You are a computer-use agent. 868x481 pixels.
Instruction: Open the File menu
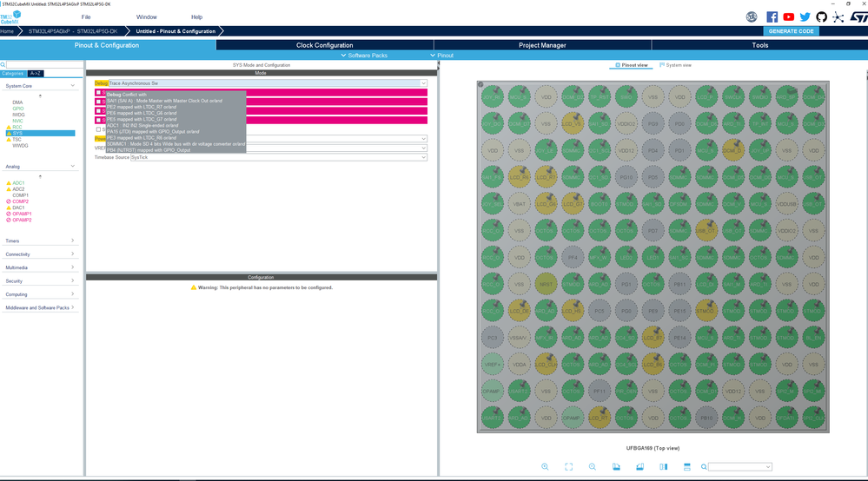point(86,17)
